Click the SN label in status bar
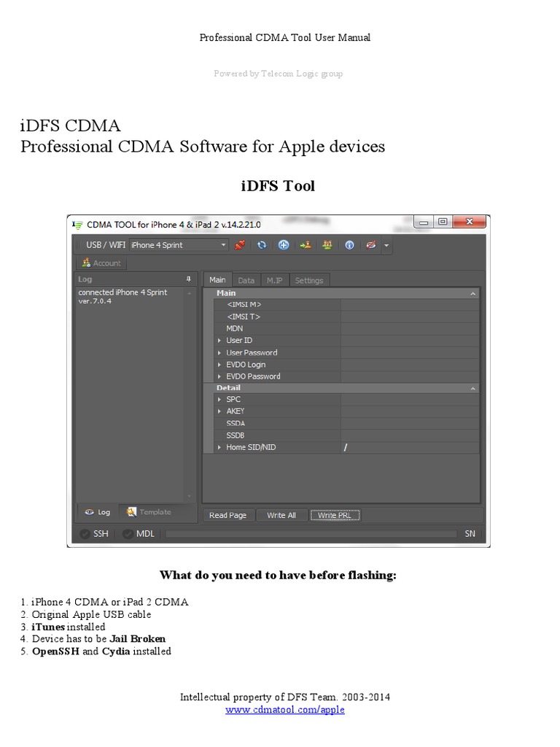Screen dimensions: 560x747 point(470,534)
